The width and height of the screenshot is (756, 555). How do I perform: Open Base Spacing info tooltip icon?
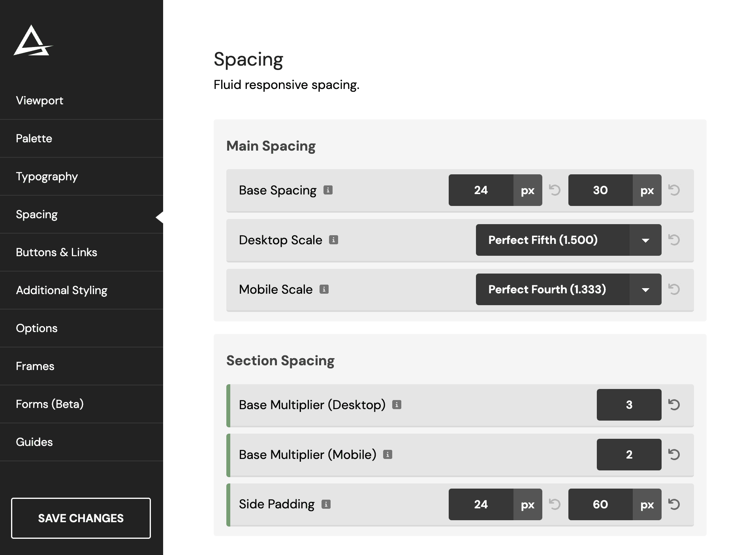tap(328, 190)
